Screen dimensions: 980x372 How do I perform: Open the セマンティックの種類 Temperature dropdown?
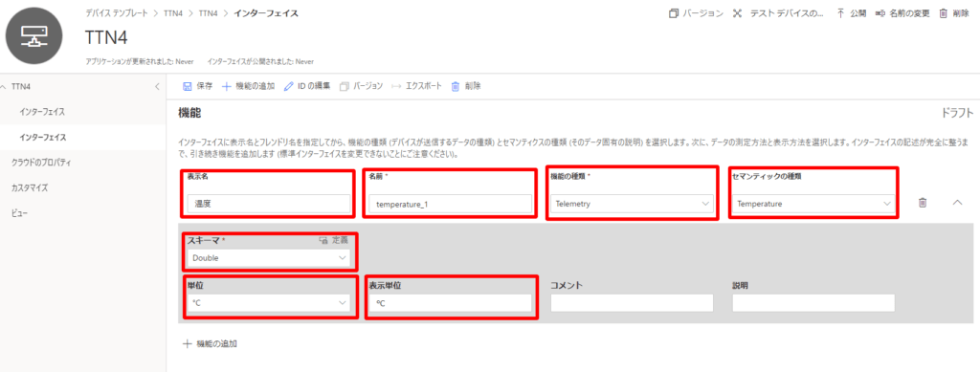(x=813, y=204)
